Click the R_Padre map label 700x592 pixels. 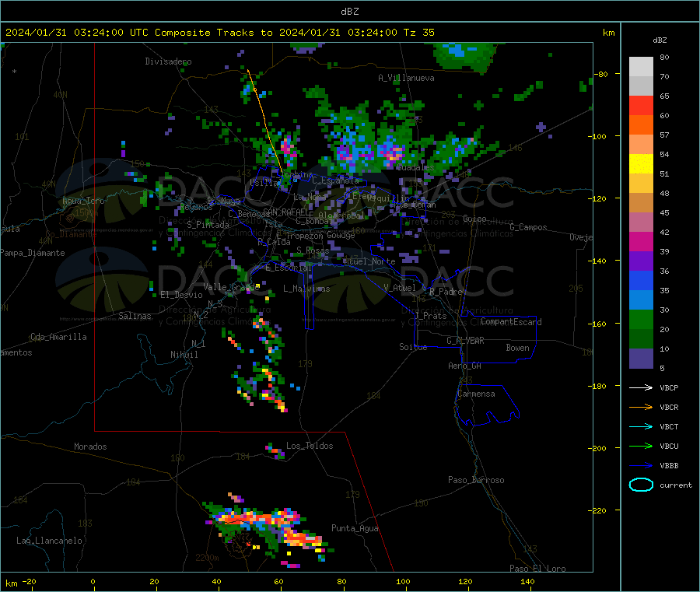446,292
